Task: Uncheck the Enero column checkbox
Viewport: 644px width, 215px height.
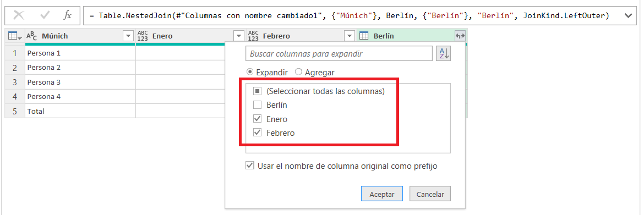Action: point(258,119)
